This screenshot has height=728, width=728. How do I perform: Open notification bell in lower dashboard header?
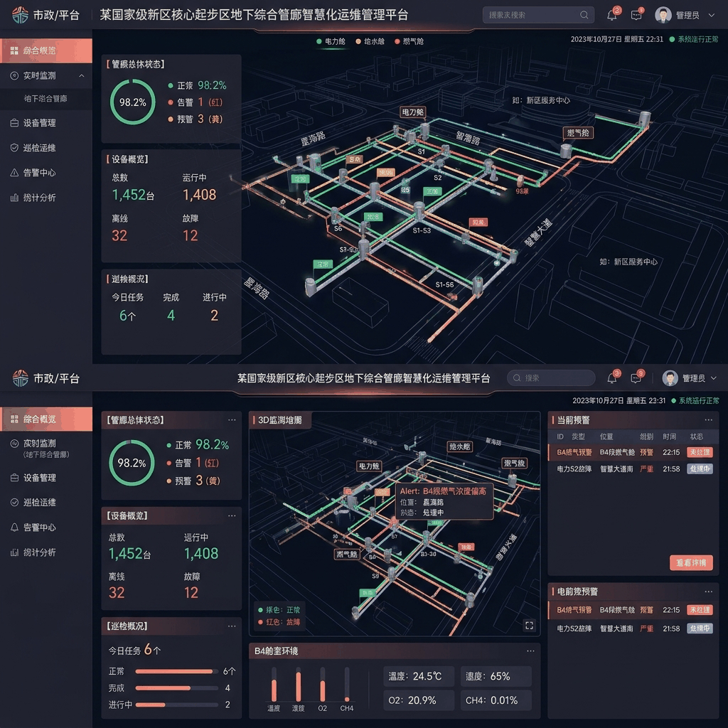point(612,378)
